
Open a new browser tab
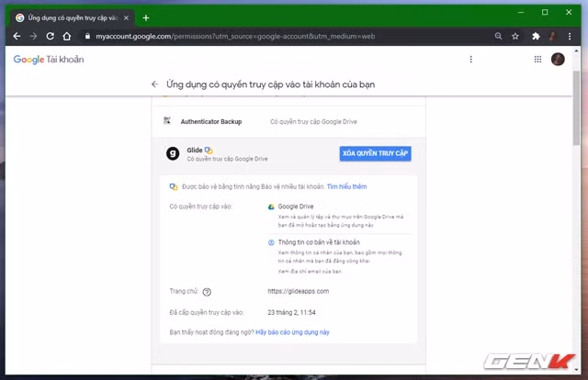[146, 17]
